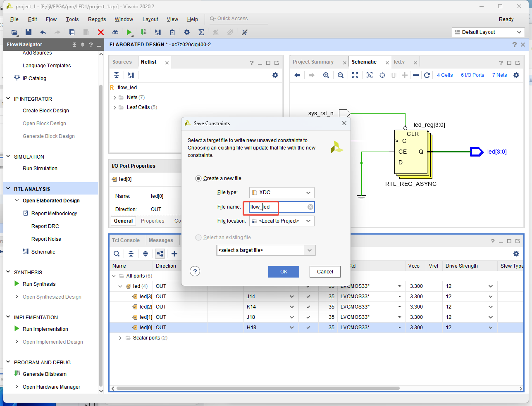The height and width of the screenshot is (406, 532).
Task: Toggle Fixed checkbox for led[1] row
Action: (308, 317)
